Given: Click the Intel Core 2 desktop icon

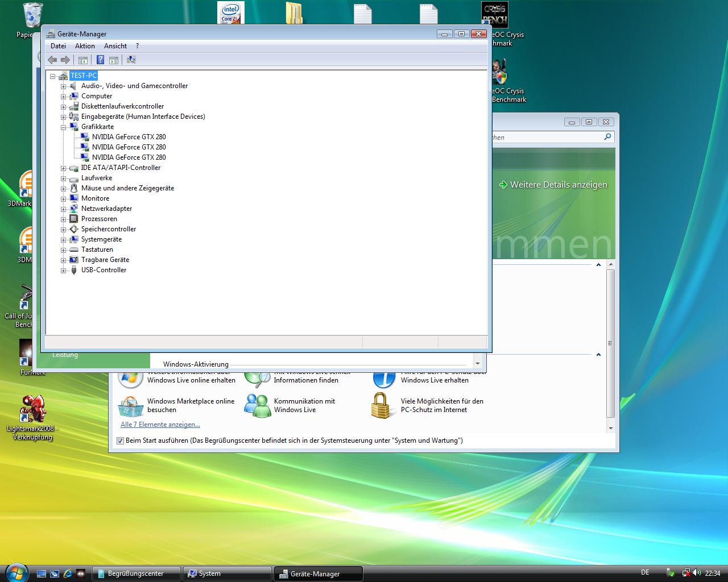Looking at the screenshot, I should pos(231,13).
